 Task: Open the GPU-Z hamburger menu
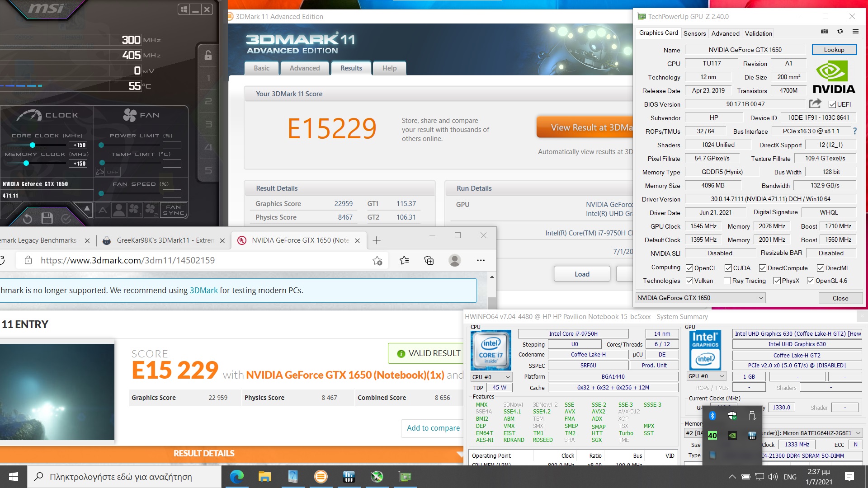tap(855, 32)
